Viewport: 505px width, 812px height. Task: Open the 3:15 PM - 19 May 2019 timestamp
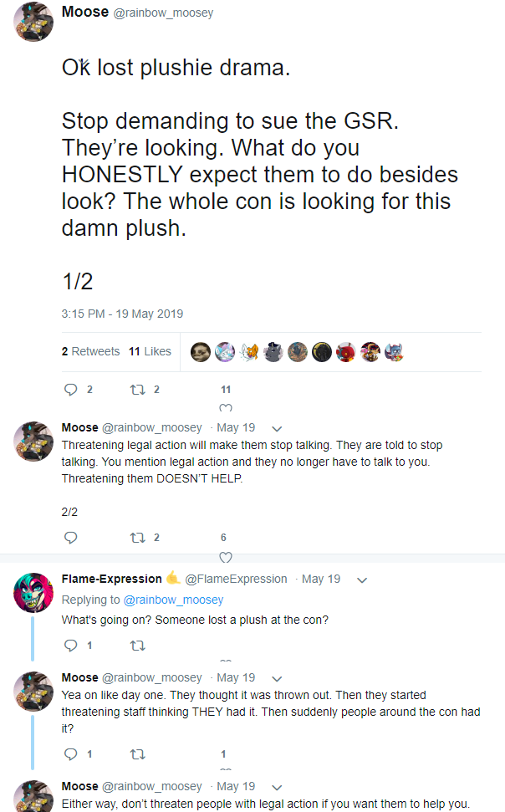[x=122, y=314]
